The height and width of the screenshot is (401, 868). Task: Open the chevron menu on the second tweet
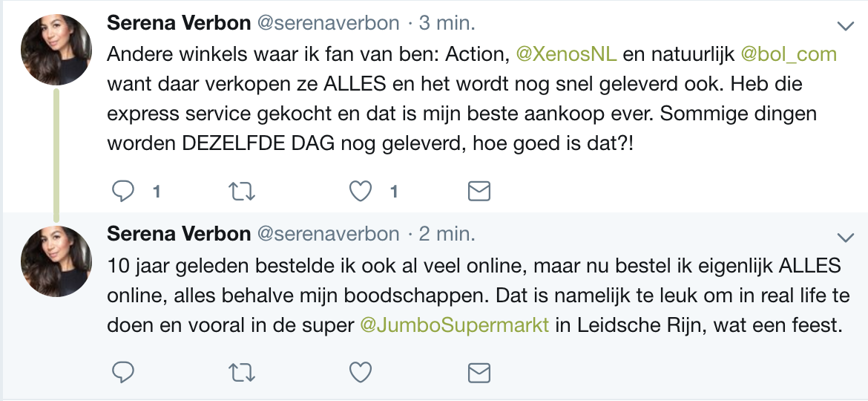tap(845, 238)
